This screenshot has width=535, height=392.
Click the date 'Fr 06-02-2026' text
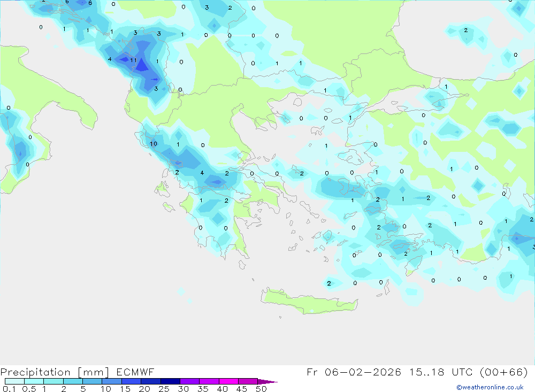coord(354,372)
